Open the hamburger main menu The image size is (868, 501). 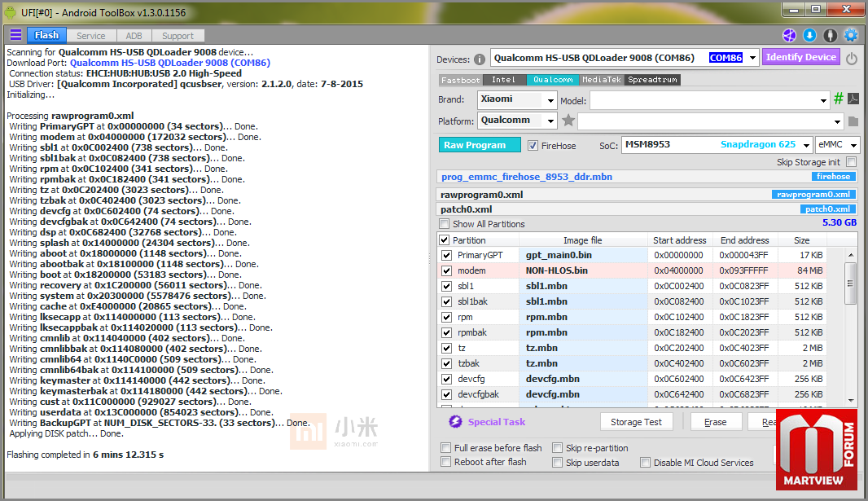pyautogui.click(x=16, y=35)
